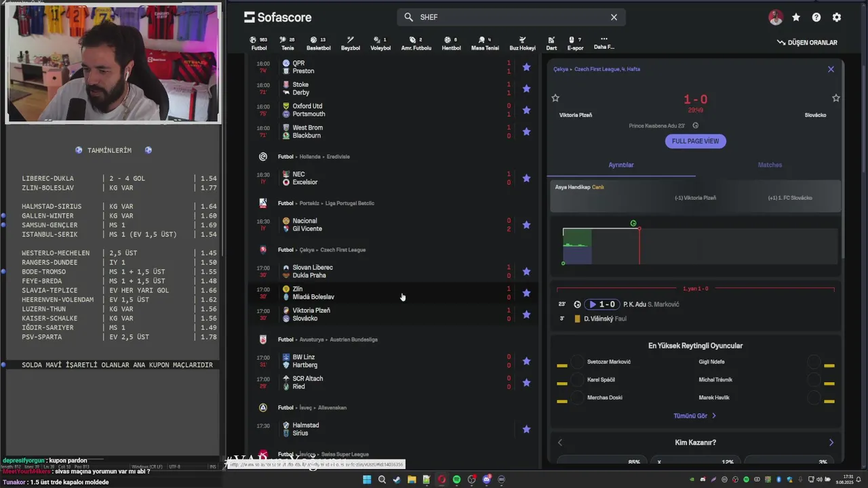Unfavorite Slovan Liberec vs Dukla Praha

(x=526, y=272)
